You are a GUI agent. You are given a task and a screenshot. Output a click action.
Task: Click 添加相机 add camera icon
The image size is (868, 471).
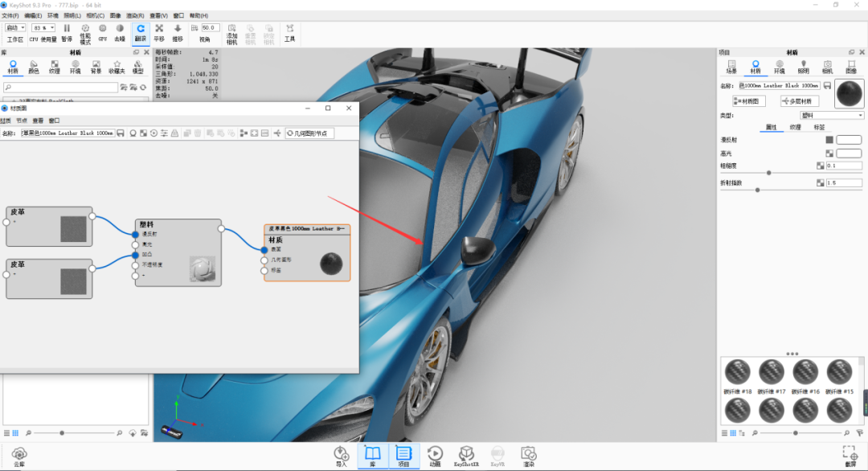[232, 35]
